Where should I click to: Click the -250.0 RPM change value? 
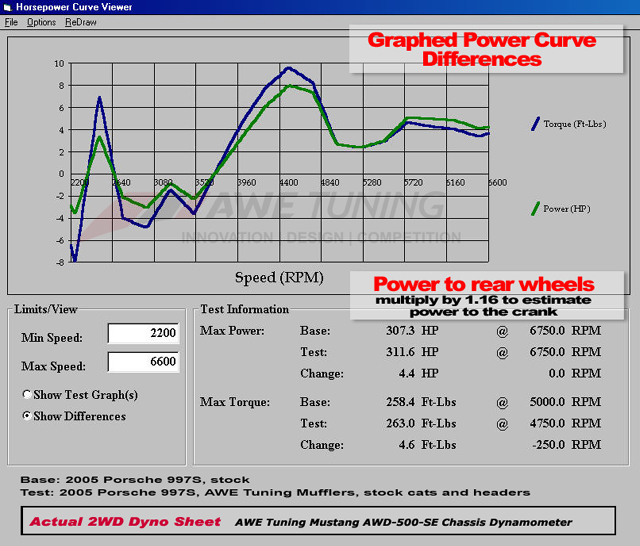coord(567,445)
